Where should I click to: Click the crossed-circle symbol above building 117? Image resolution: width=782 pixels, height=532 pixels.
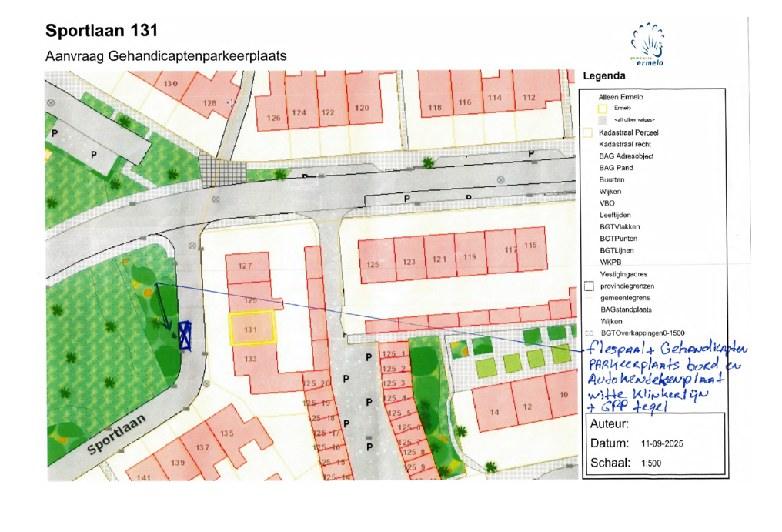[501, 179]
